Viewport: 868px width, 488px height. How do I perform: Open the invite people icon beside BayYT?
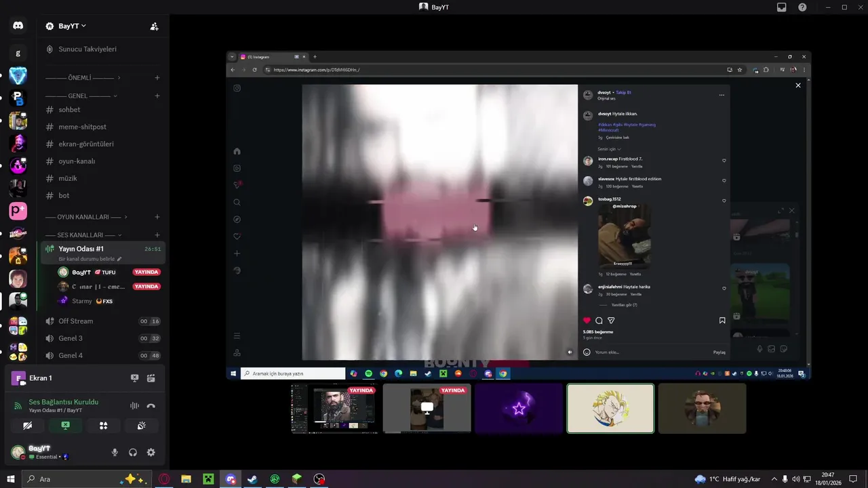(154, 26)
